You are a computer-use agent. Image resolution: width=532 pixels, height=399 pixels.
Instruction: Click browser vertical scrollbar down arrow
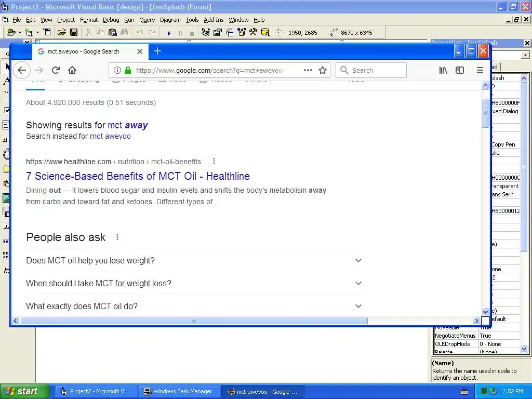point(486,312)
